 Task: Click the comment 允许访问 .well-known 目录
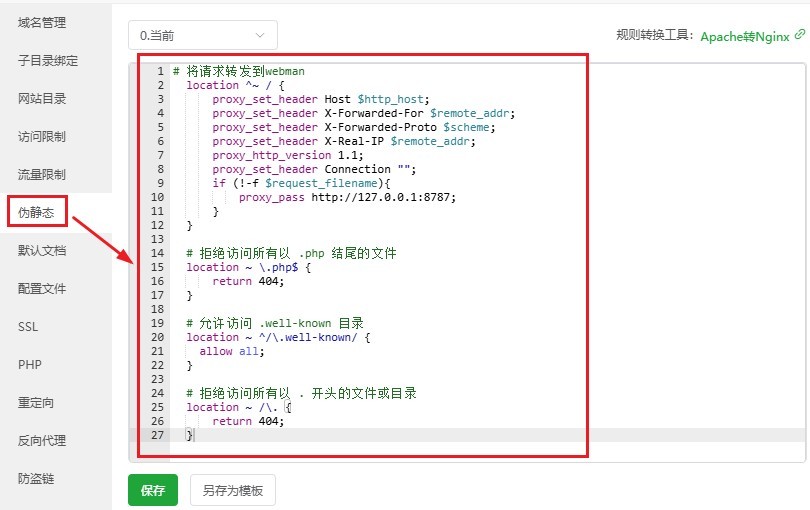(275, 323)
